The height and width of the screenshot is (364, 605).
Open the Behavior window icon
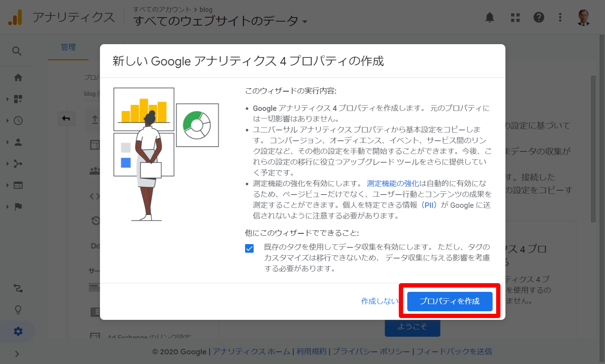[18, 185]
